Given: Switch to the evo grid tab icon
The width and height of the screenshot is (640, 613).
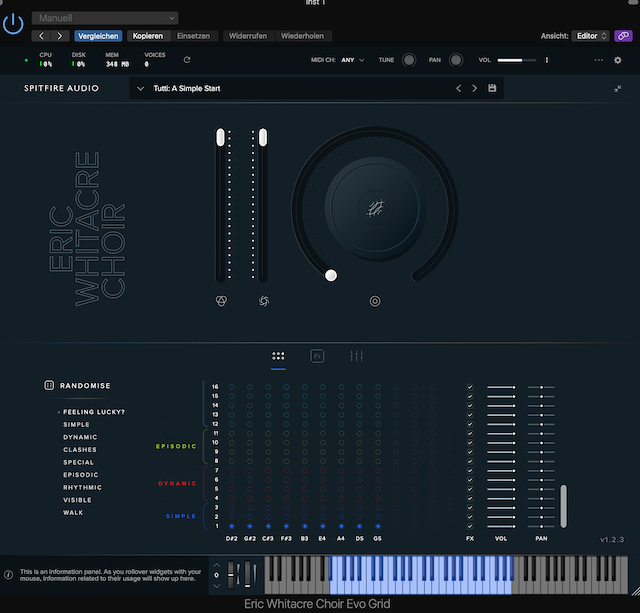Looking at the screenshot, I should (278, 356).
